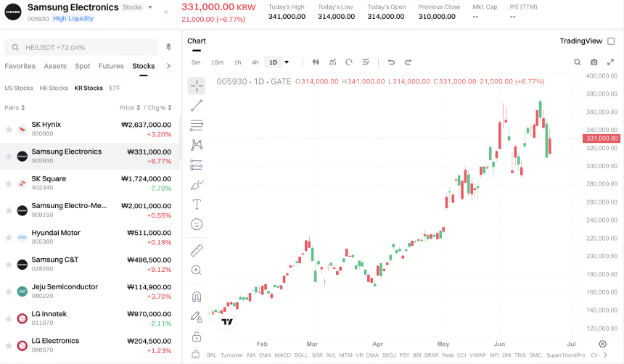624x364 pixels.
Task: Open the LG Electronics row
Action: (x=89, y=346)
